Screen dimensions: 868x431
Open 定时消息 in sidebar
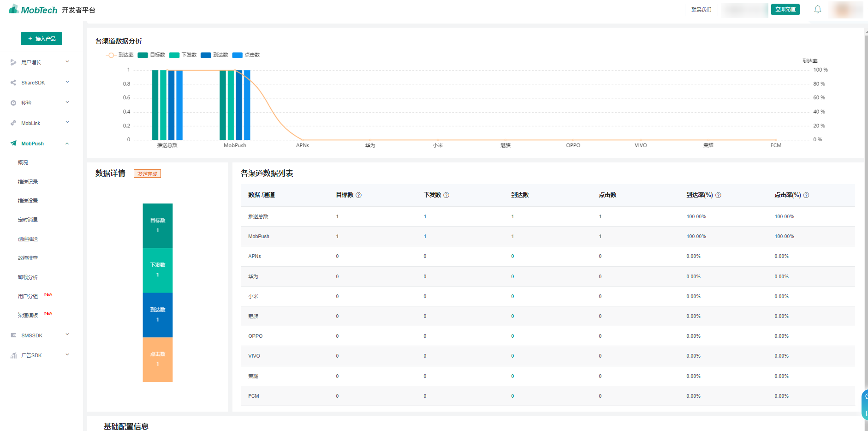point(28,220)
